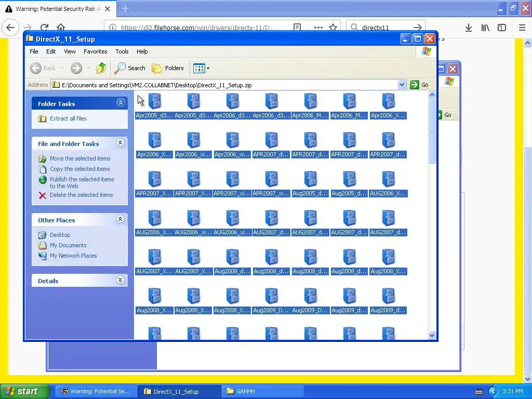Viewport: 532px width, 399px height.
Task: Open the Tools menu
Action: coord(122,51)
